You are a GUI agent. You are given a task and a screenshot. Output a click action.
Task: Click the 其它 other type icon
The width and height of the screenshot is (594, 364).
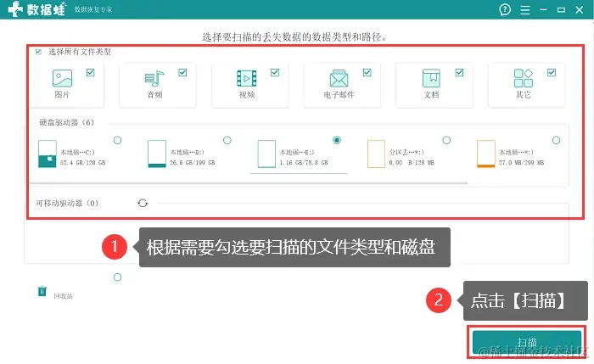pos(524,78)
